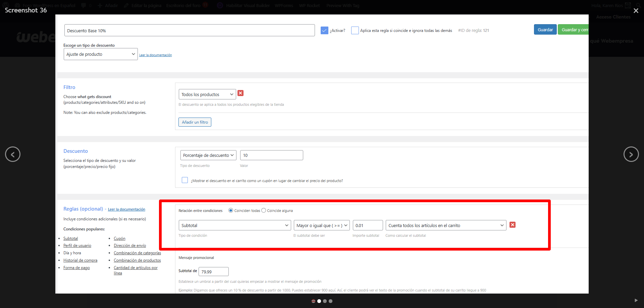Image resolution: width=644 pixels, height=308 pixels.
Task: Start slideshow with play icon
Action: coord(636,300)
